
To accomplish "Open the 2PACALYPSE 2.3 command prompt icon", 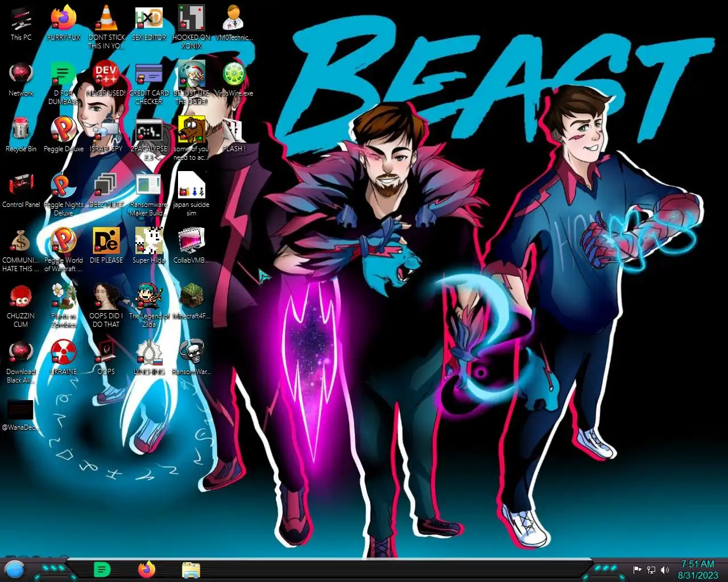I will [x=149, y=139].
